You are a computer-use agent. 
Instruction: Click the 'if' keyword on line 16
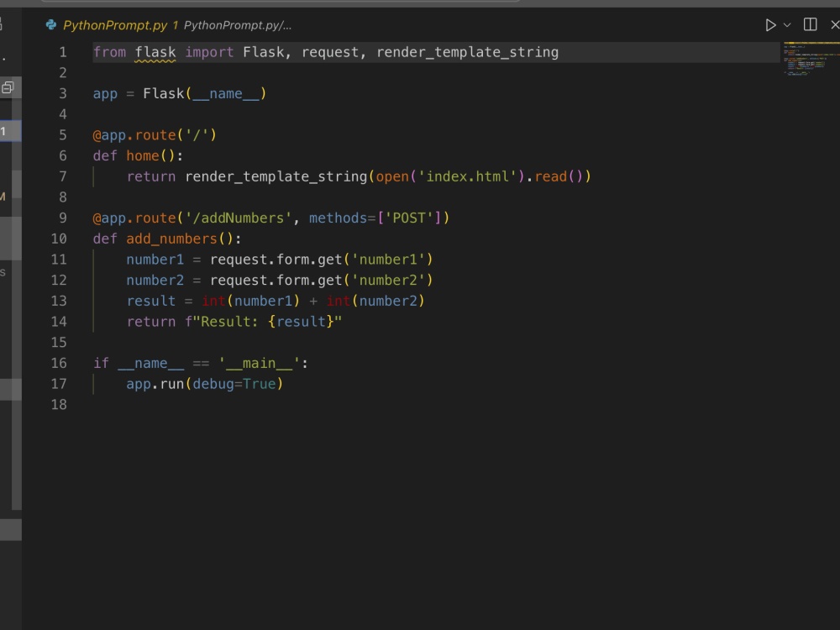click(102, 363)
